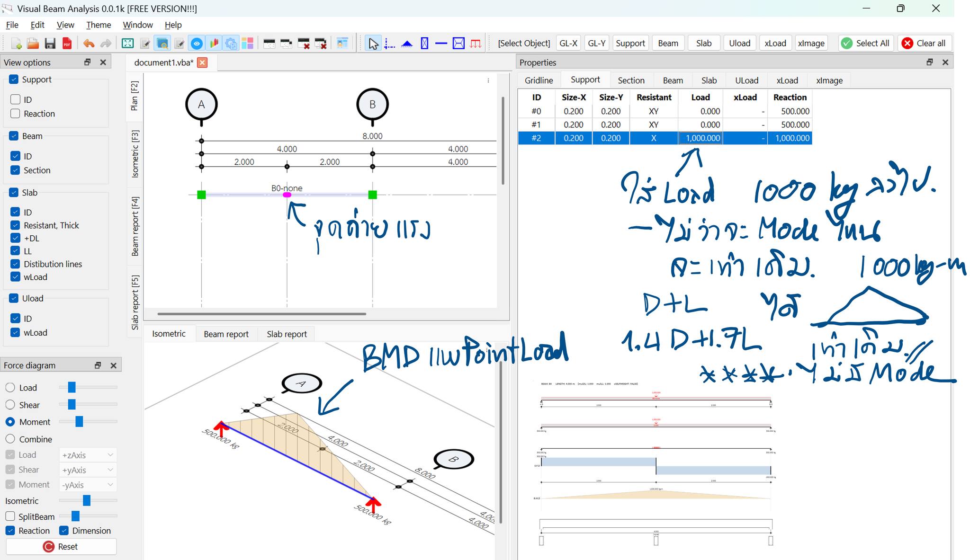Click the Clear all button
Image resolution: width=970 pixels, height=560 pixels.
924,44
